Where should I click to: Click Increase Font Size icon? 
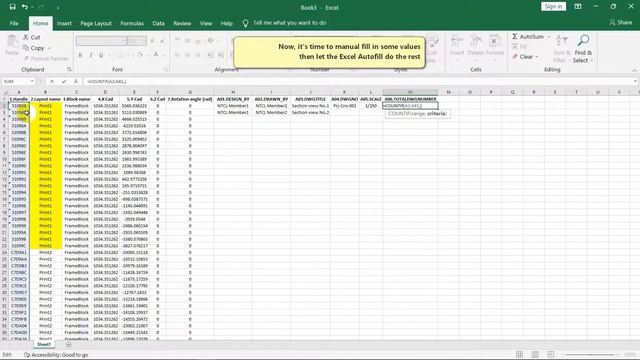point(153,41)
